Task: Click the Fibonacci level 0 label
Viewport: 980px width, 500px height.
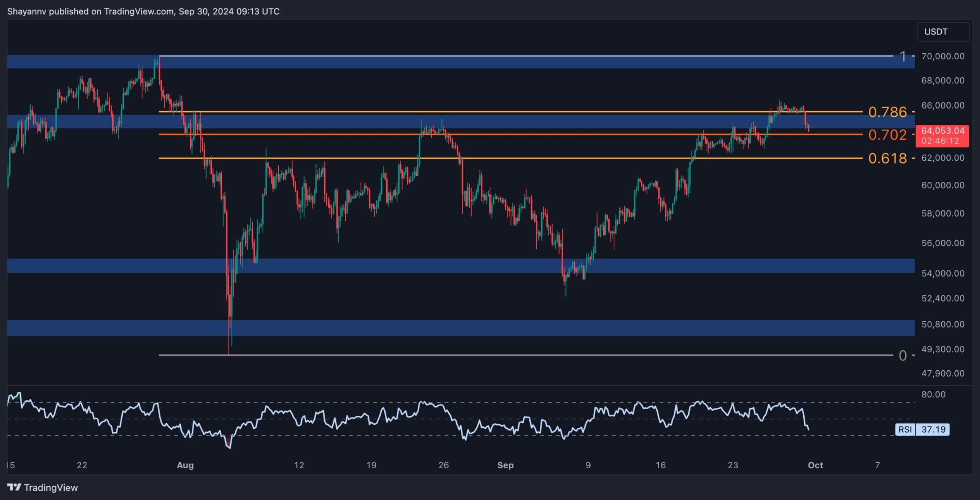Action: pos(903,356)
